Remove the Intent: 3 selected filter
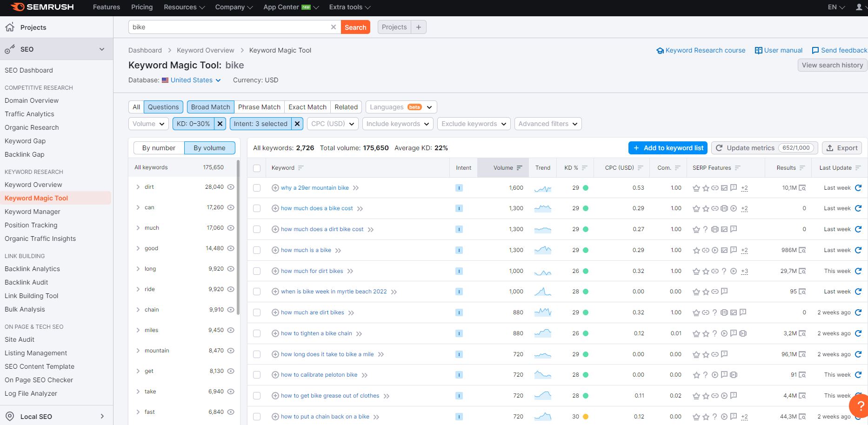868x425 pixels. 298,124
